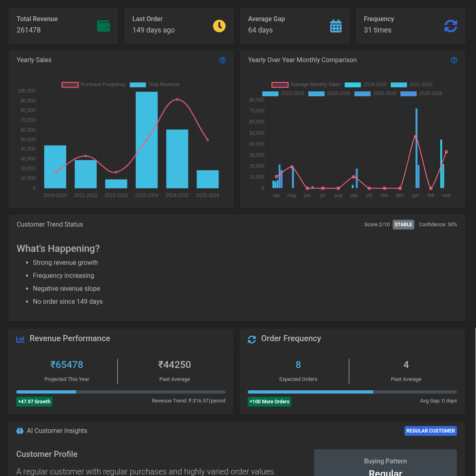Click the +100 More Orders badge

click(x=269, y=402)
